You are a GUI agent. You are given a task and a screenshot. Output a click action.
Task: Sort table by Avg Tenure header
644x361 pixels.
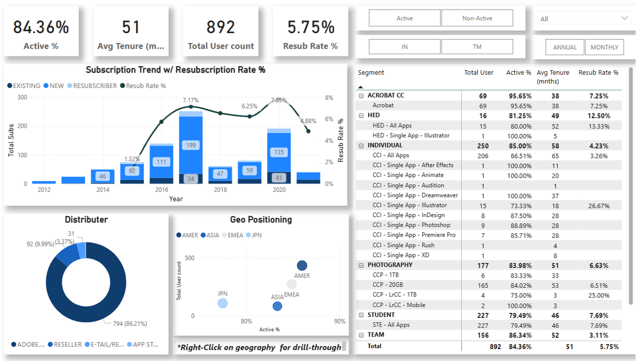pyautogui.click(x=553, y=77)
